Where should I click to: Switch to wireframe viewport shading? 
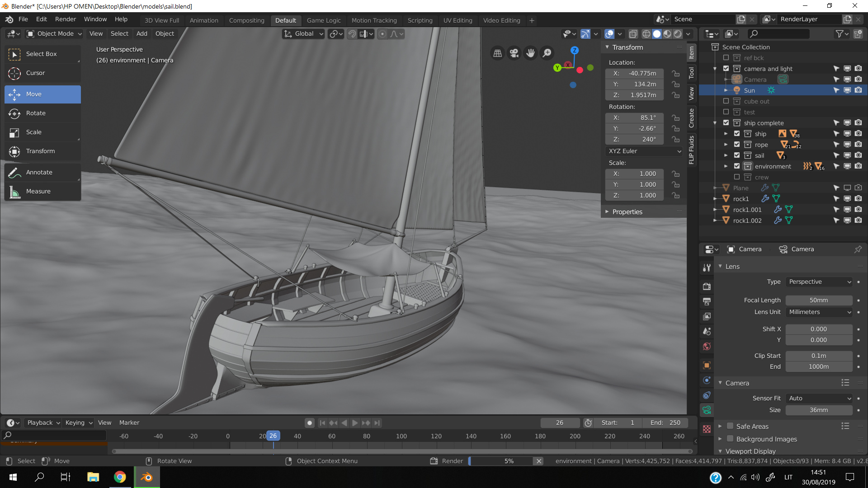click(x=646, y=34)
